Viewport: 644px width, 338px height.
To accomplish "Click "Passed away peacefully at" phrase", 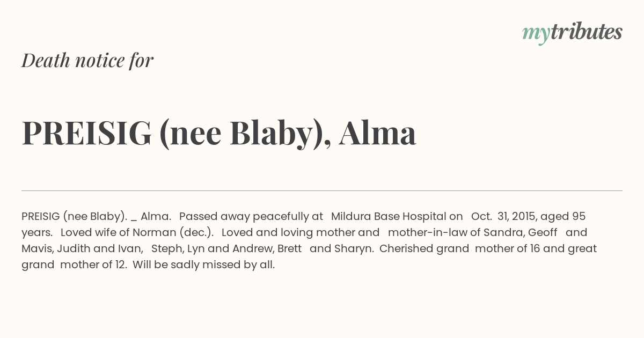I will click(251, 217).
